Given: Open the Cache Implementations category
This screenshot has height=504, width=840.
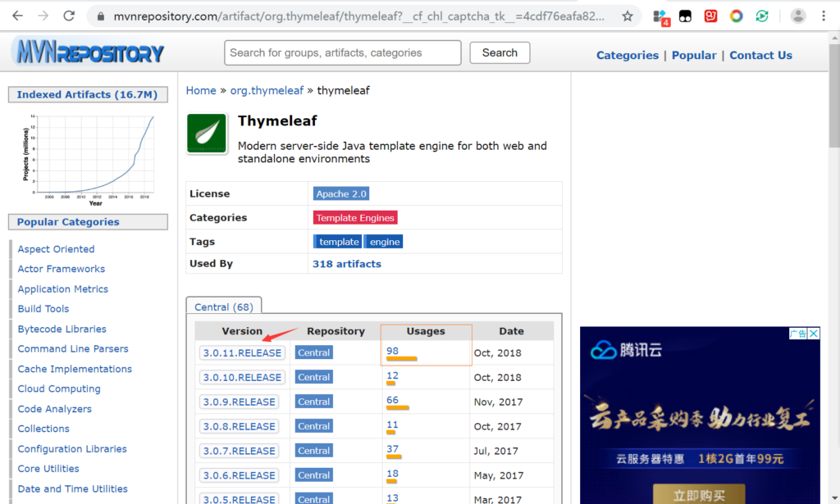Looking at the screenshot, I should point(75,369).
